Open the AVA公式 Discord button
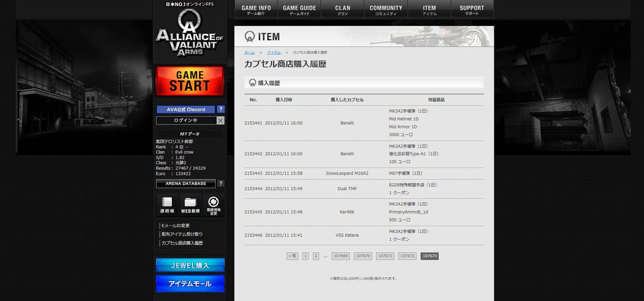 click(186, 109)
